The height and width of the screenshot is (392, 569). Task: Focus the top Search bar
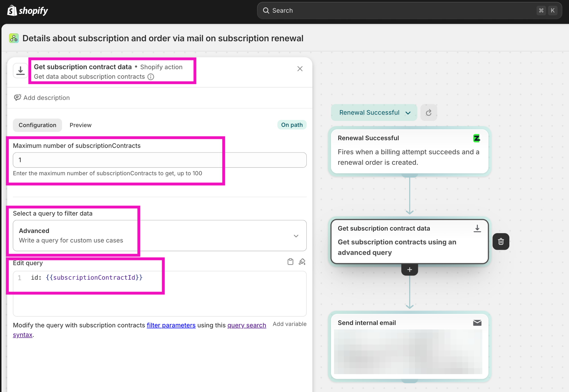coord(409,11)
